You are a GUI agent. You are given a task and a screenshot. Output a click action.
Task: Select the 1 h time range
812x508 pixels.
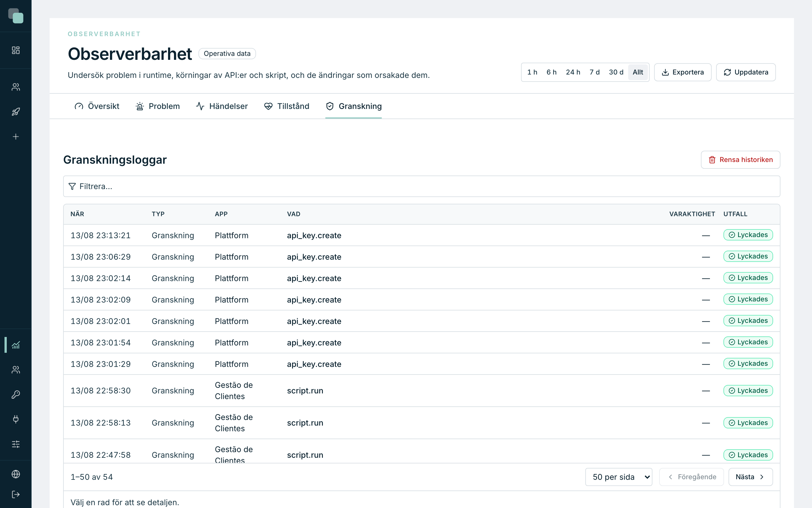tap(532, 72)
